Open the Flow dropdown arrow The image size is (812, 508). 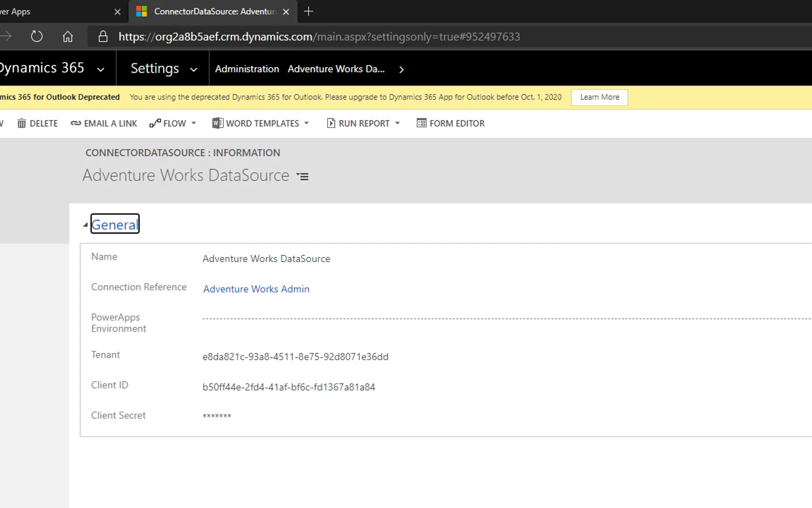(193, 123)
